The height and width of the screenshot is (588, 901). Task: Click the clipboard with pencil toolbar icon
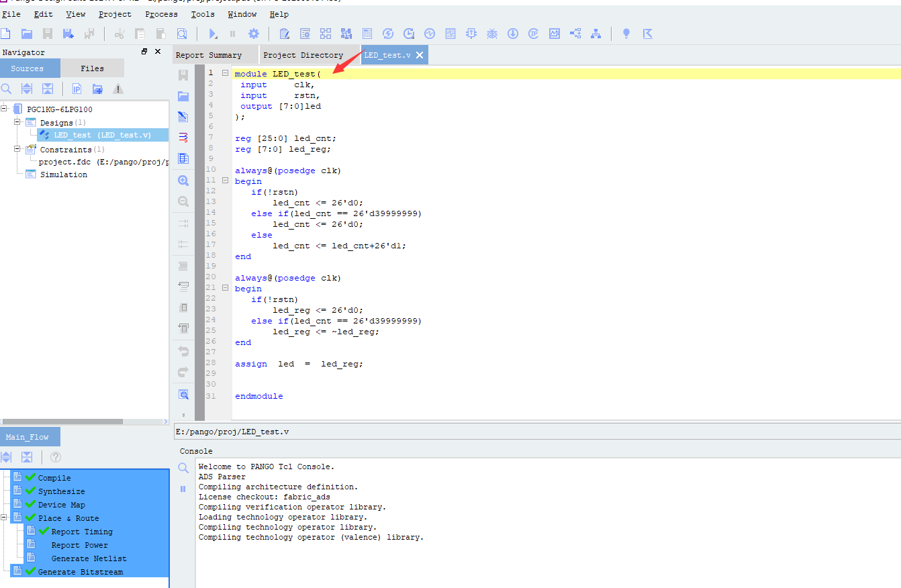point(284,34)
